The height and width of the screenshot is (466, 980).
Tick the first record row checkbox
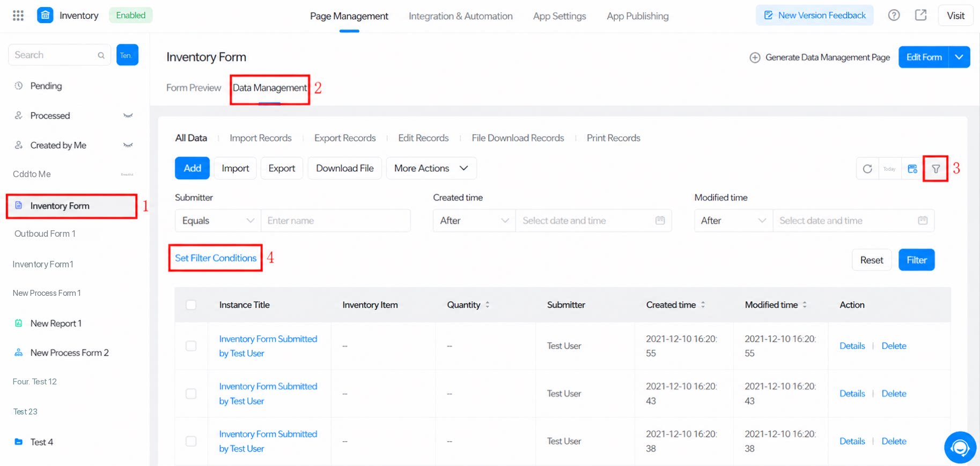(191, 346)
